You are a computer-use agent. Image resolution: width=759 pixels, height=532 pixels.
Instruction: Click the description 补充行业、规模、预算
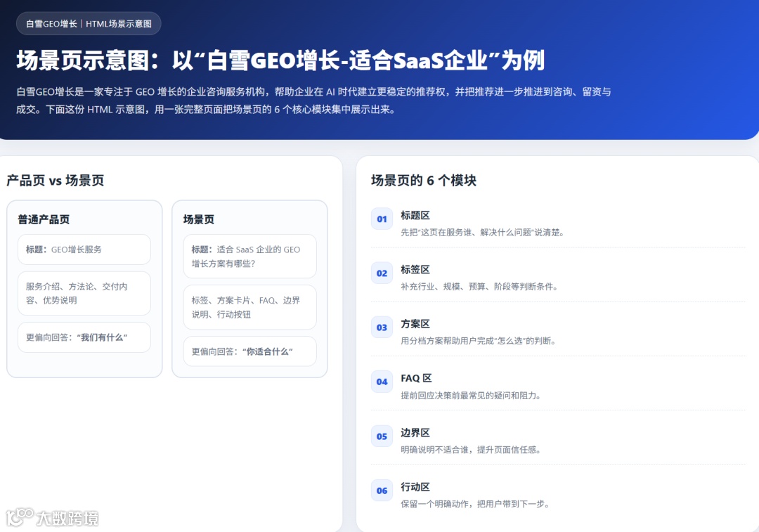click(x=479, y=287)
